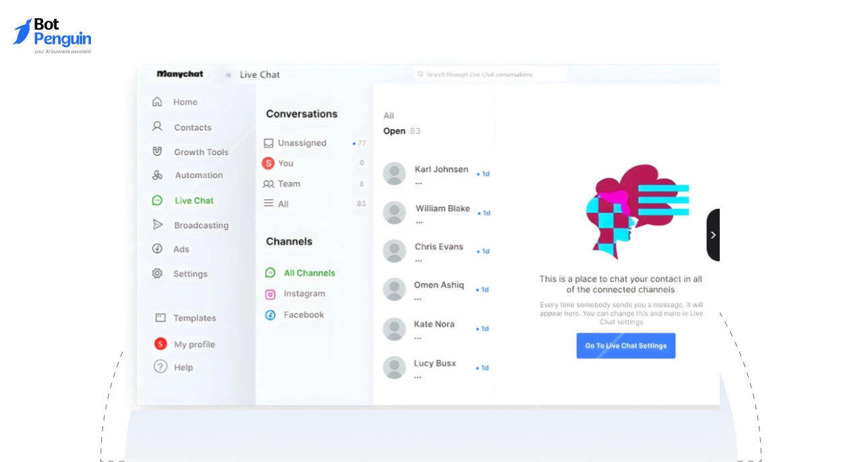Click the Ads Facebook circle icon
The height and width of the screenshot is (462, 868).
pos(157,249)
